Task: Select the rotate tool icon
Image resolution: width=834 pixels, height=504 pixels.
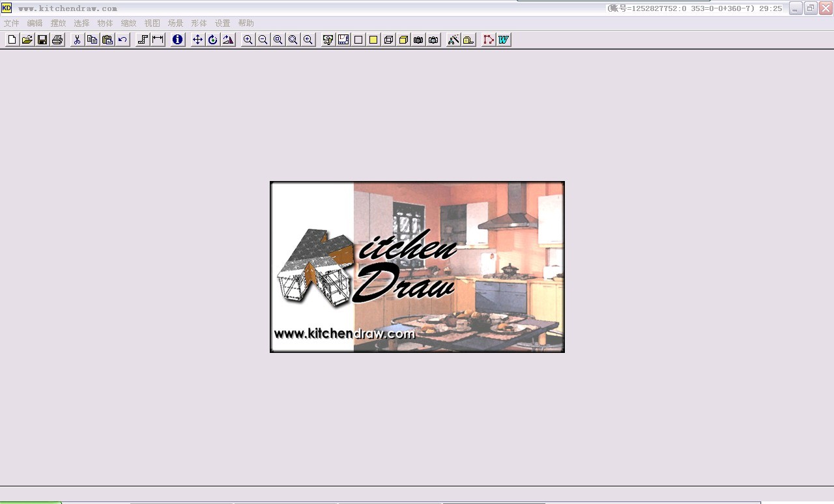Action: 212,40
